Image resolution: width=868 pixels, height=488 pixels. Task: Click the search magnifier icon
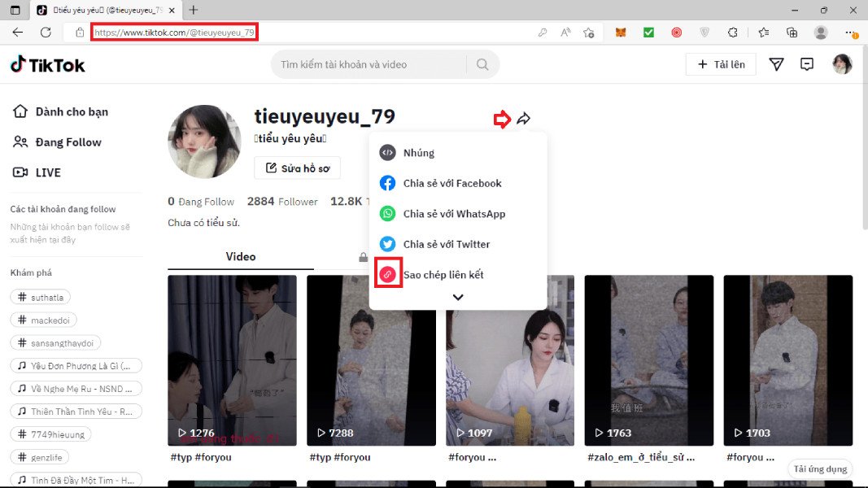(x=482, y=63)
